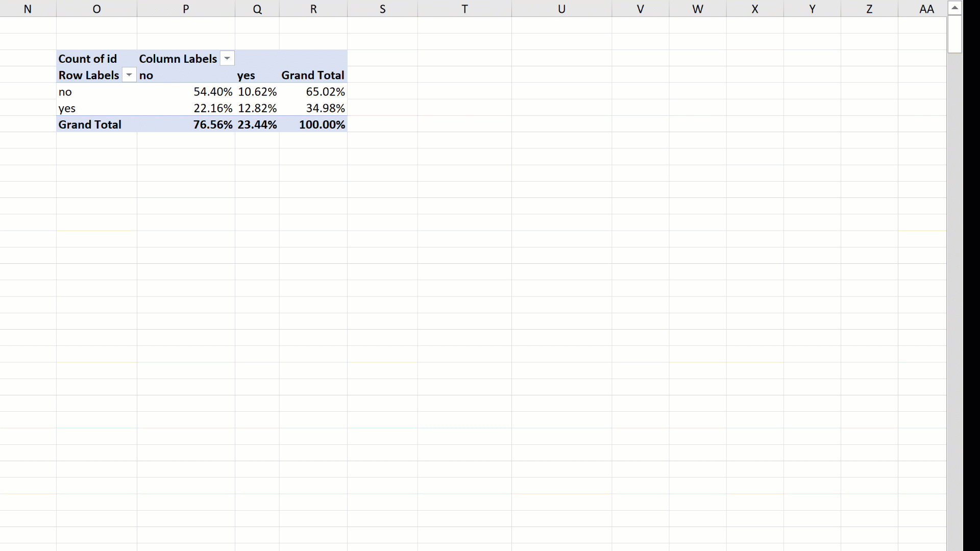The image size is (980, 551).
Task: Select the column U header
Action: click(x=561, y=9)
